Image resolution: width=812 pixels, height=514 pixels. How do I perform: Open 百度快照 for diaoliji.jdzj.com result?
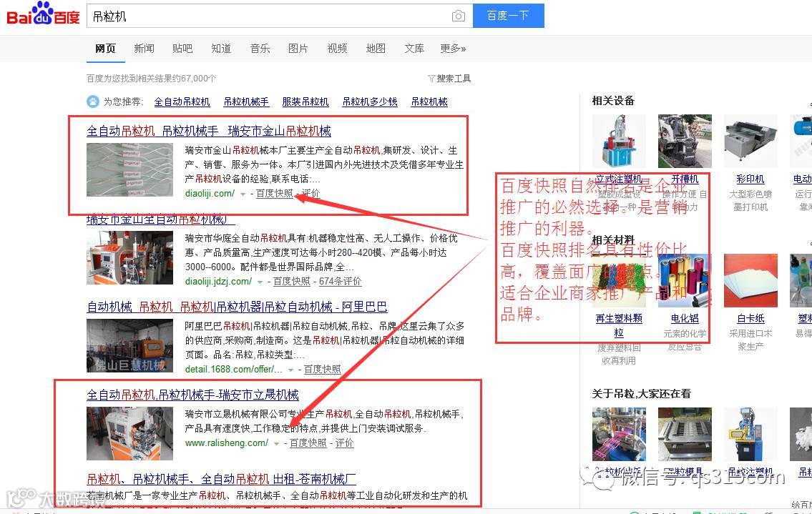coord(292,282)
